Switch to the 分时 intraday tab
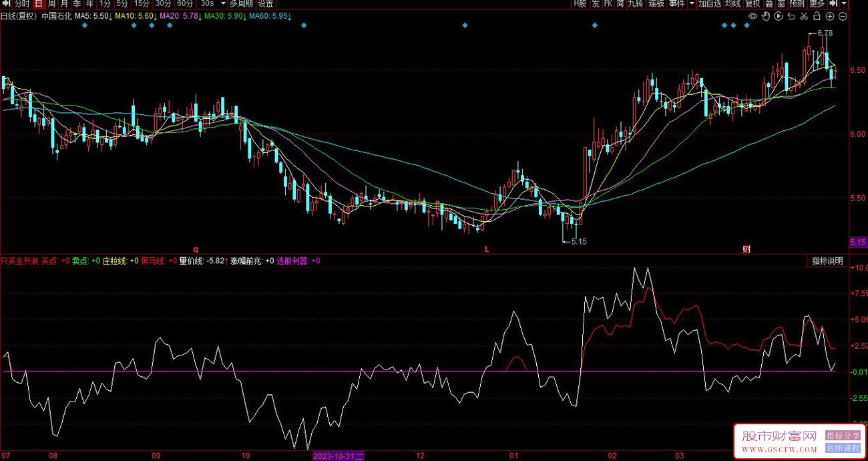 click(x=22, y=4)
